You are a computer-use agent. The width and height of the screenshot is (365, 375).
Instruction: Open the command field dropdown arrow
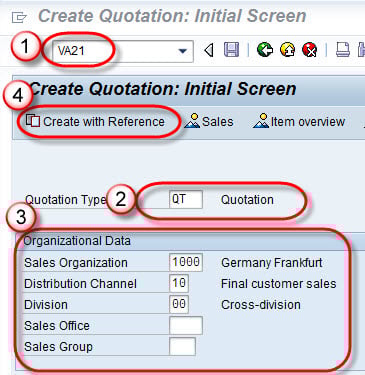[x=182, y=51]
